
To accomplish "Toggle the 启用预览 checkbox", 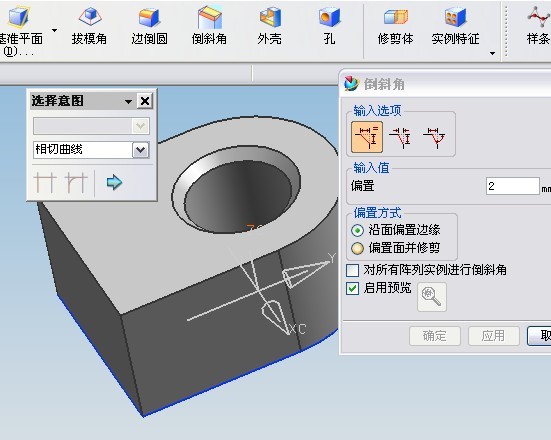I will [352, 288].
